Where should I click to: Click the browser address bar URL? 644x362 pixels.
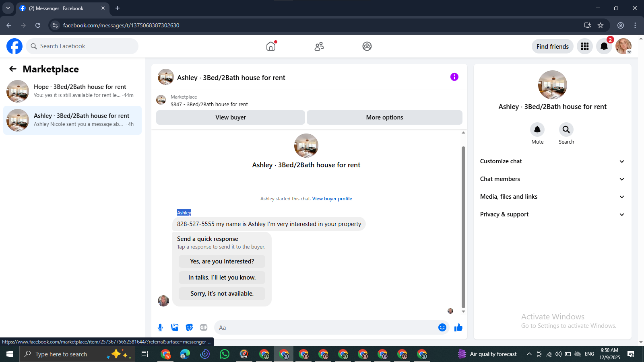121,25
